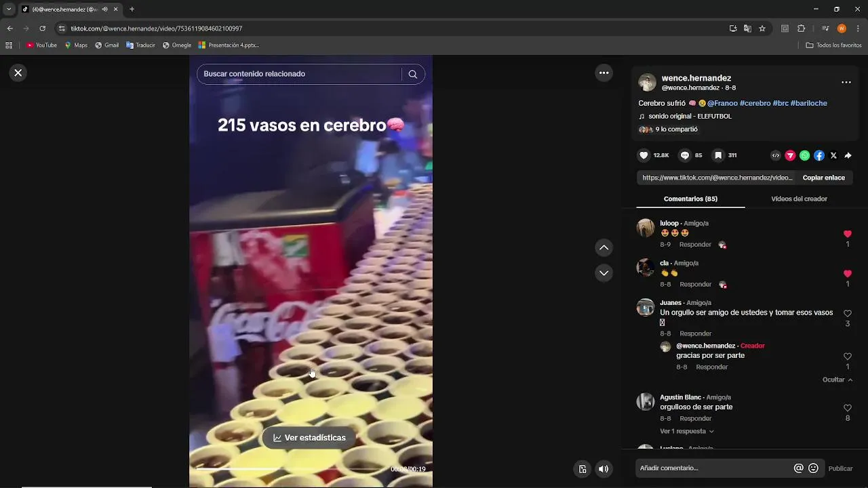Open luloop's profile picture
Screen dimensions: 868x488
pos(646,228)
